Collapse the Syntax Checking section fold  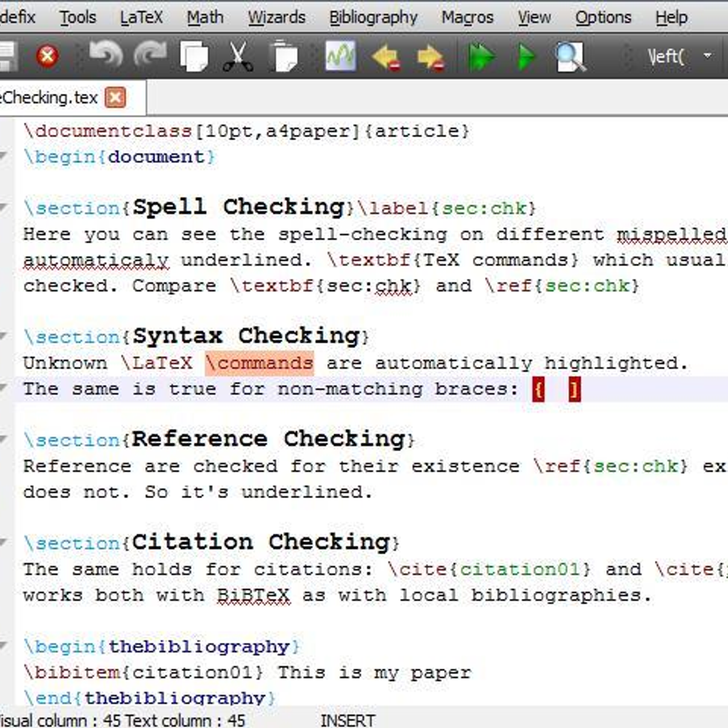tap(3, 336)
